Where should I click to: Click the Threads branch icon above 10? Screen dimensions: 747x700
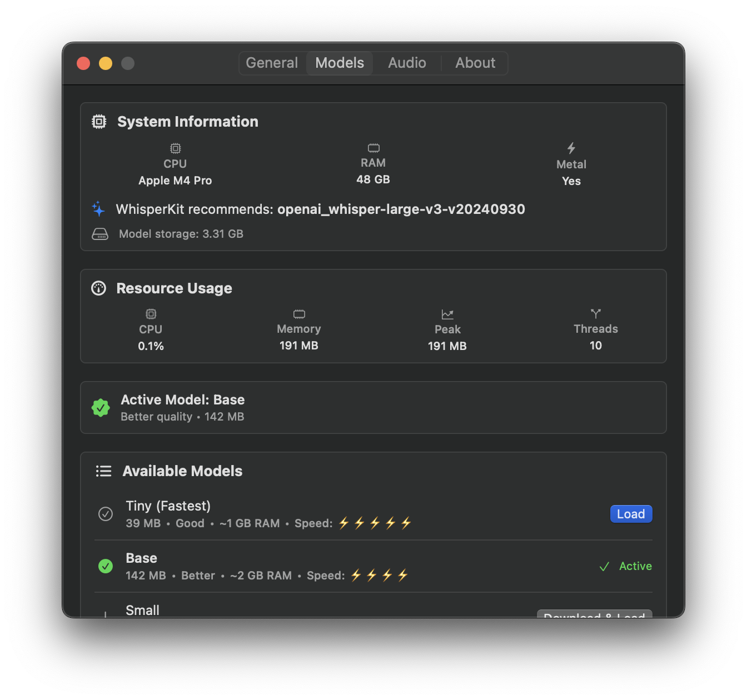tap(596, 313)
